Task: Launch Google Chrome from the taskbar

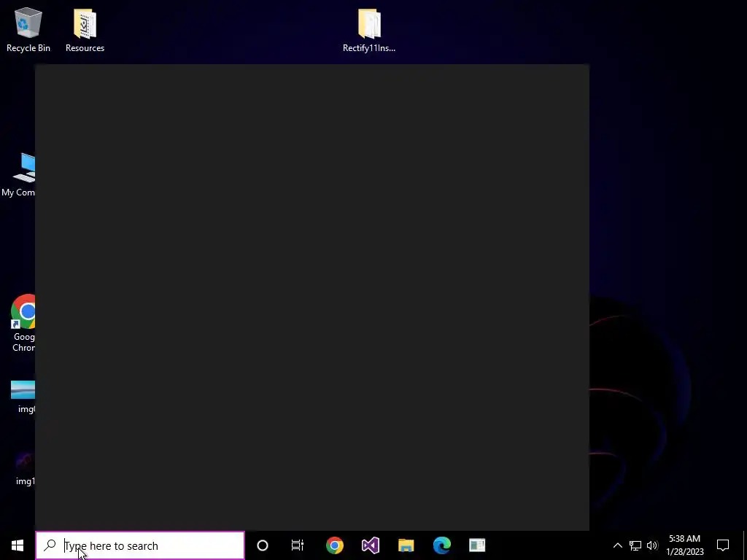Action: pos(334,545)
